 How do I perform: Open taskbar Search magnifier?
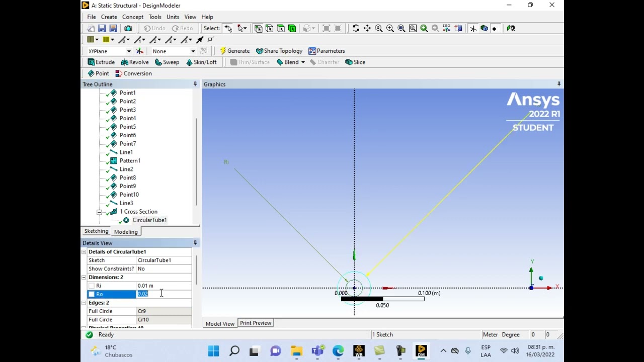234,350
